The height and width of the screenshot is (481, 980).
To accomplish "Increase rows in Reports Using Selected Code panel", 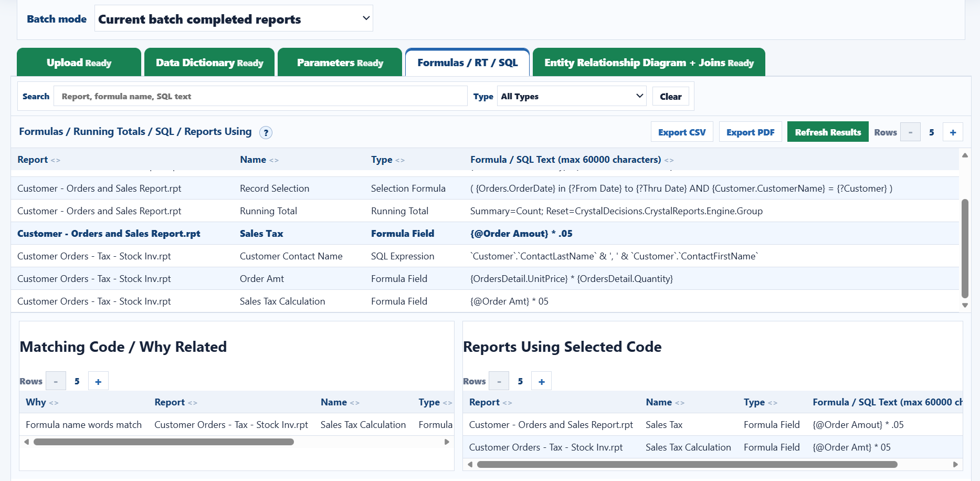I will [x=542, y=381].
